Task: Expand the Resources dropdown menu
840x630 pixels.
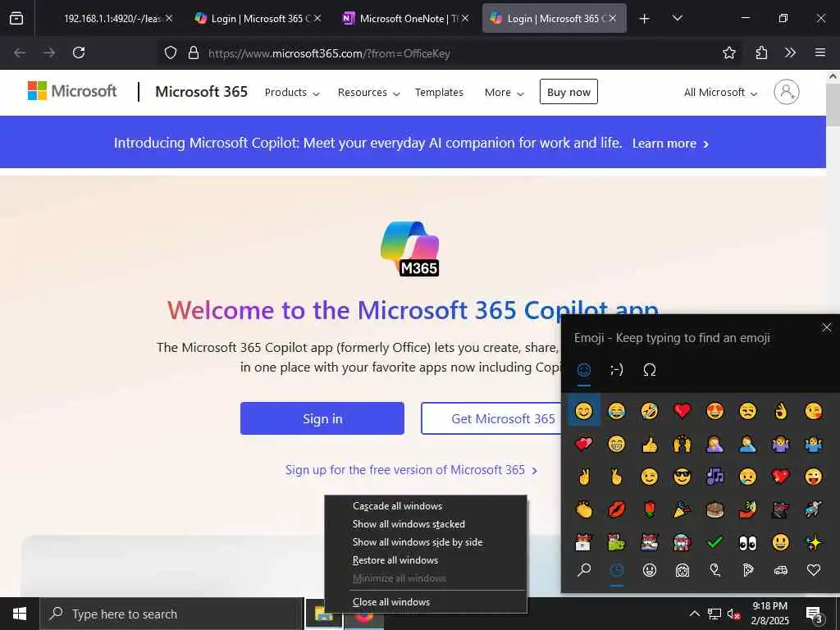Action: click(x=368, y=92)
